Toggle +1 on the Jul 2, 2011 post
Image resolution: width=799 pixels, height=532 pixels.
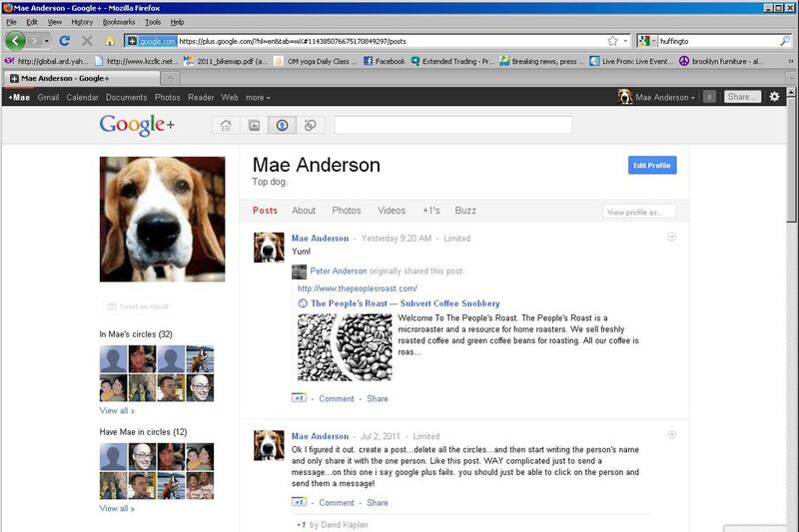(298, 503)
